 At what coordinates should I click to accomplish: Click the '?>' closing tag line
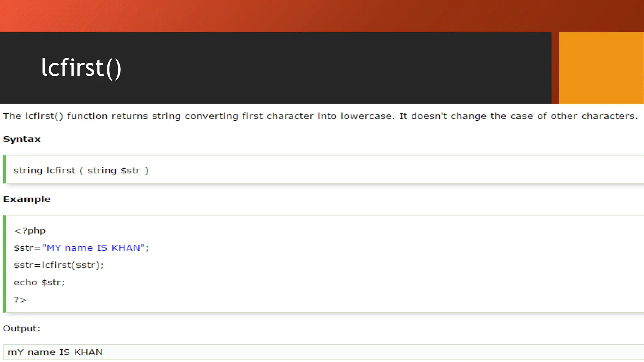[x=20, y=300]
